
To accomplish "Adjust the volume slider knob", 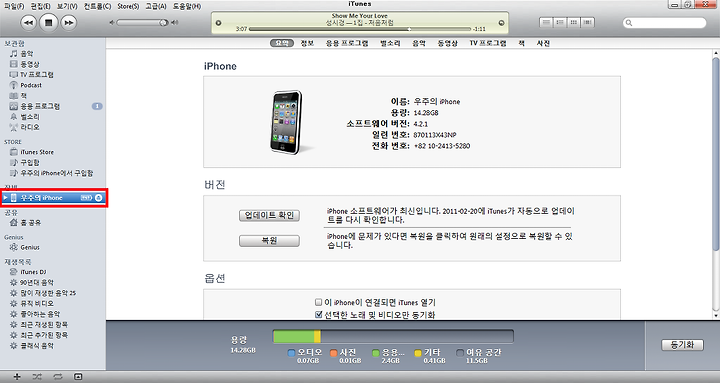I will coord(163,23).
